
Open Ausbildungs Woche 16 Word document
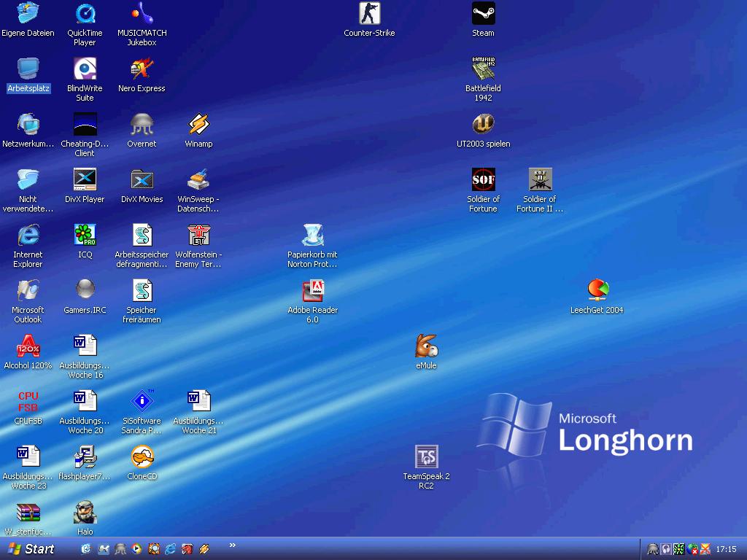[x=85, y=346]
